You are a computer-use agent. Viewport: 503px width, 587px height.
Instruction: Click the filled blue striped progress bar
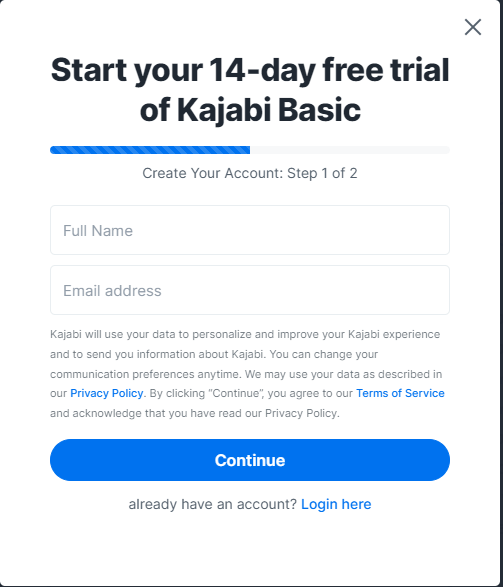tap(150, 150)
